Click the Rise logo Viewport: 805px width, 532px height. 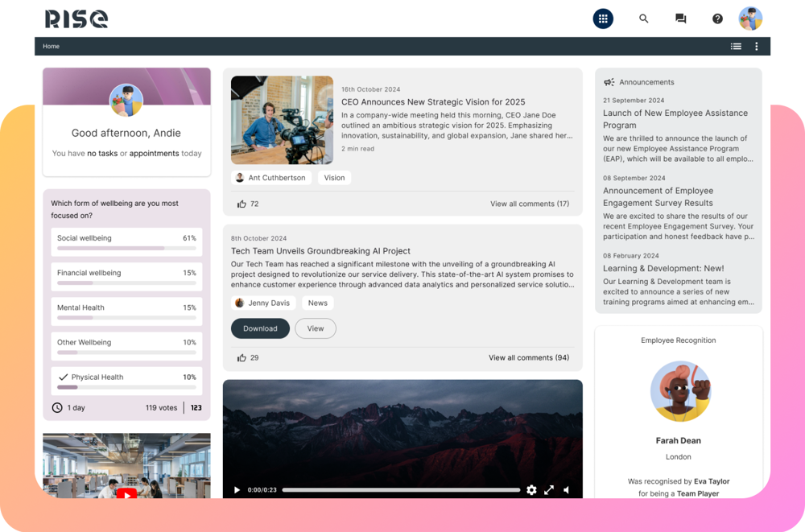coord(76,19)
